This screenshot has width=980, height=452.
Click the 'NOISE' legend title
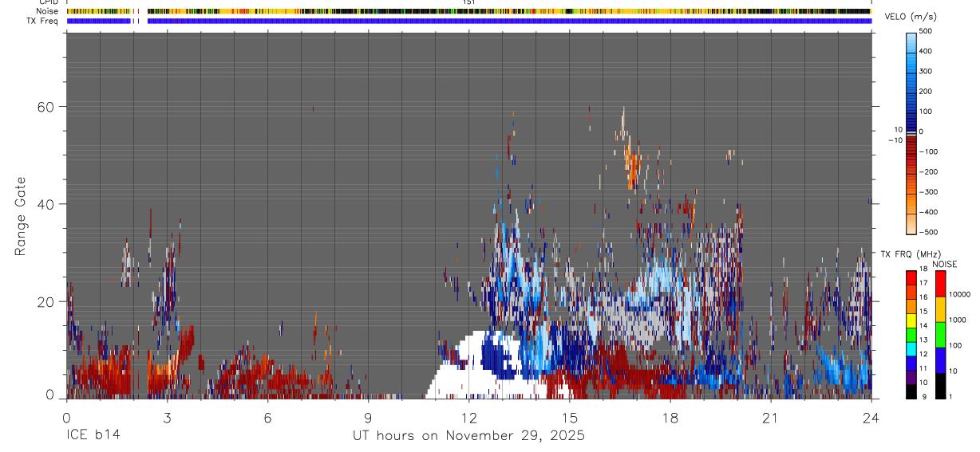point(944,264)
